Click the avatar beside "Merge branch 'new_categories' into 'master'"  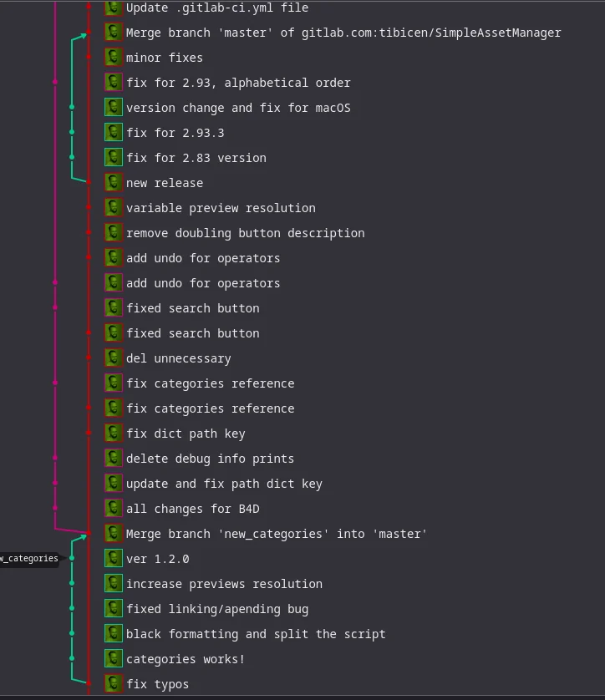pyautogui.click(x=114, y=533)
